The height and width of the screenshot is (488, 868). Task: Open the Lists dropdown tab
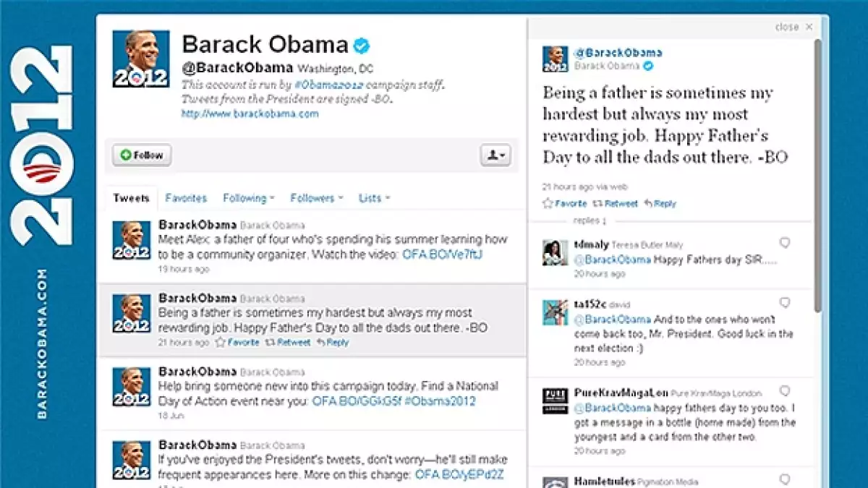(374, 198)
